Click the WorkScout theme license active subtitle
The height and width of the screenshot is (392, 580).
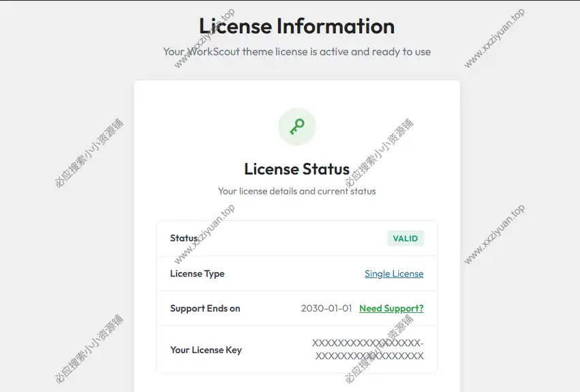point(296,51)
